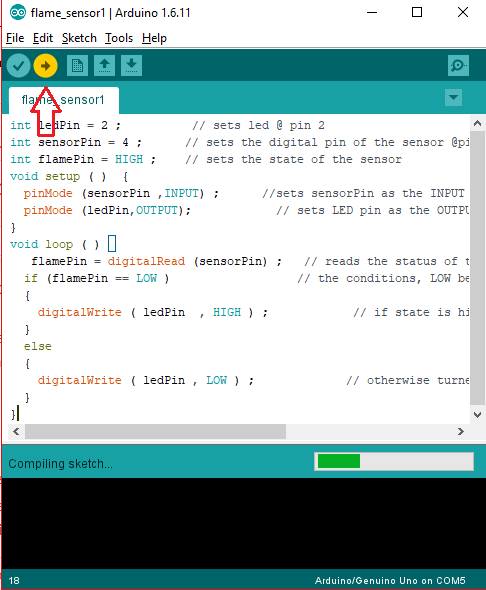Click the horizontal scrollbar thumb
Viewport: 486px width, 590px height.
coord(155,431)
